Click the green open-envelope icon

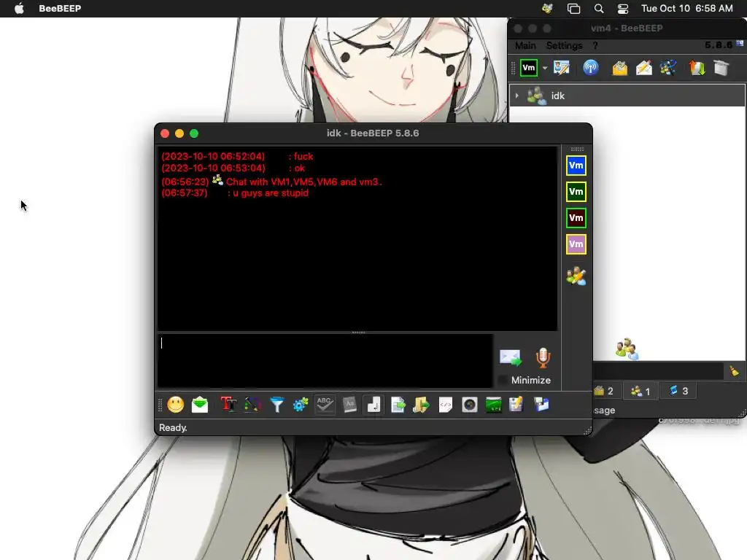click(x=200, y=405)
